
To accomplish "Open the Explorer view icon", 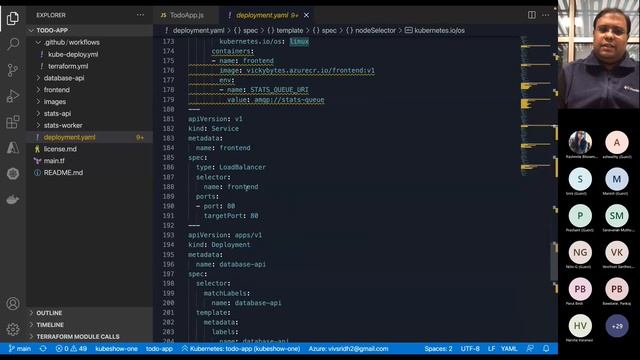I will tap(13, 18).
